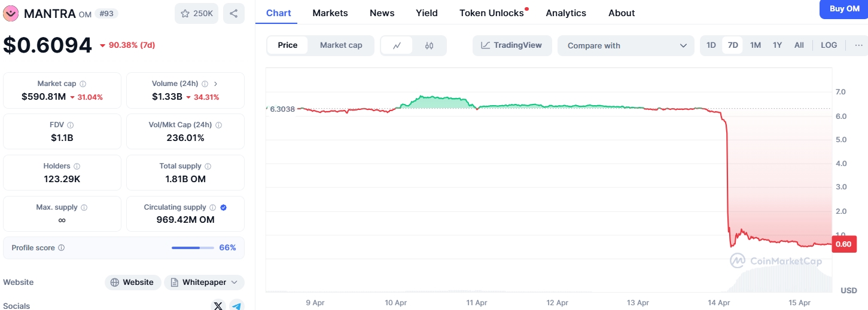Click the Buy OM button
This screenshot has width=868, height=310.
tap(843, 9)
